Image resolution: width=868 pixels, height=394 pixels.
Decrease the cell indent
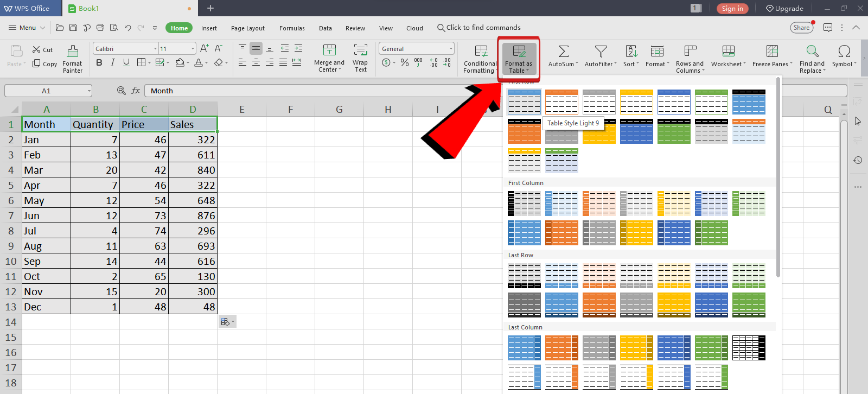[x=285, y=48]
